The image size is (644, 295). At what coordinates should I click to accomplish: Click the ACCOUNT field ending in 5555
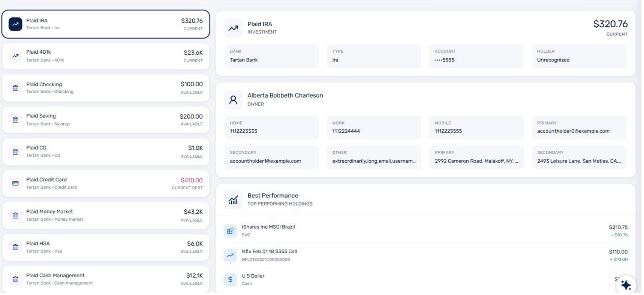click(476, 56)
